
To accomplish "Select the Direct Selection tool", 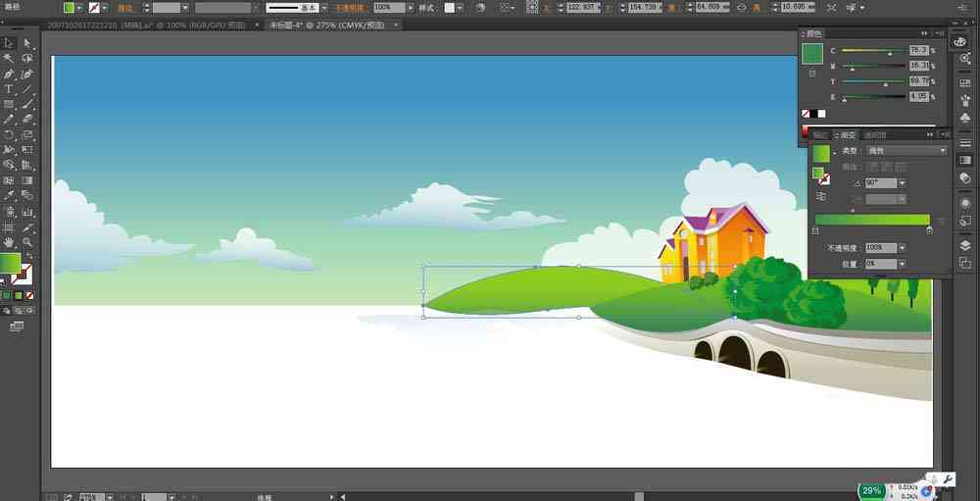I will [26, 43].
